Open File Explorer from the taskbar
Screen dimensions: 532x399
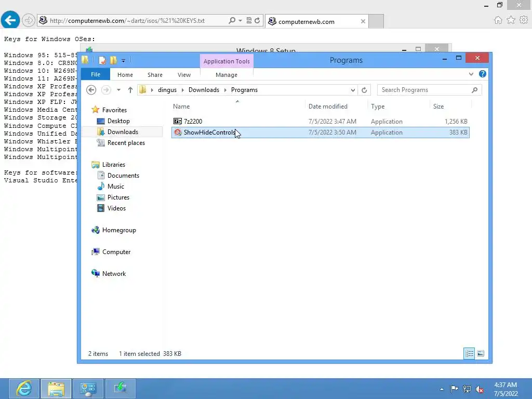pos(56,389)
